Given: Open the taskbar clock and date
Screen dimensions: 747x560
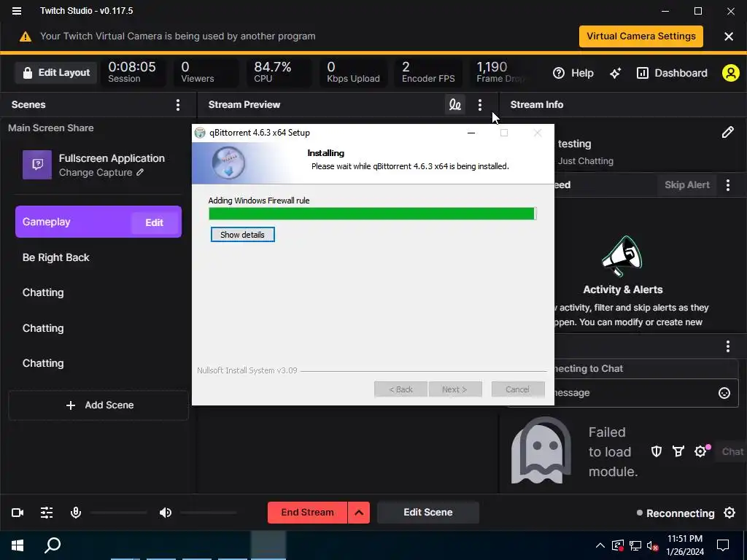Looking at the screenshot, I should (x=685, y=545).
